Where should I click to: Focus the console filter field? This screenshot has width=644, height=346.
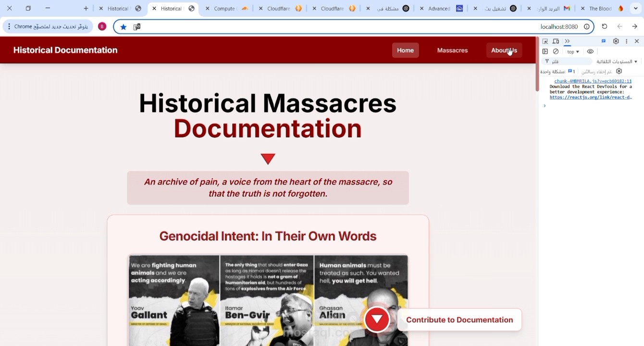point(567,62)
